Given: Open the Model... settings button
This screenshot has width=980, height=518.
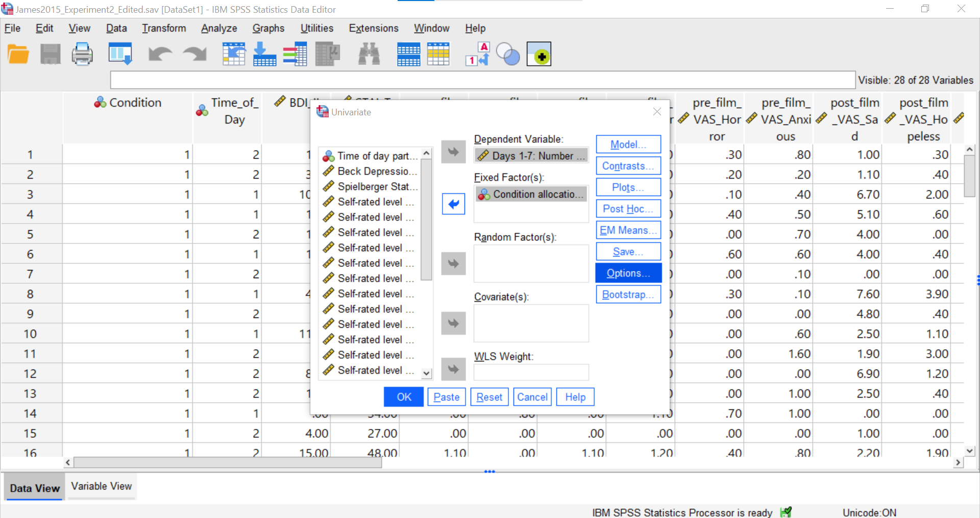Looking at the screenshot, I should [628, 144].
